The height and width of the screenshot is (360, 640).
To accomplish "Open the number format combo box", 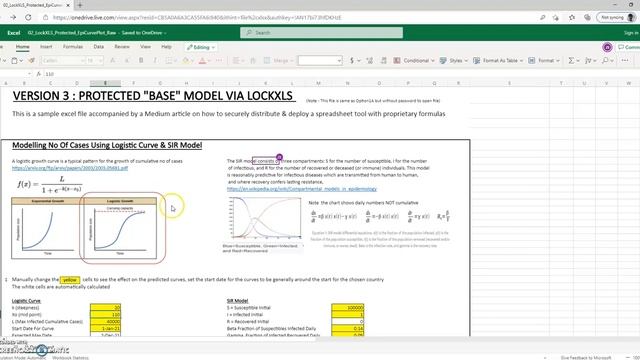I will 320,60.
